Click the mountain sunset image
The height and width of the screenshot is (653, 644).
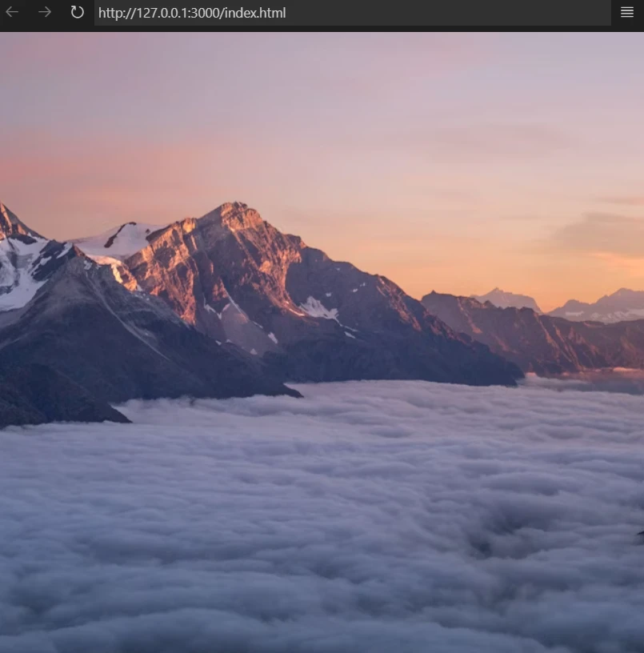click(x=322, y=343)
